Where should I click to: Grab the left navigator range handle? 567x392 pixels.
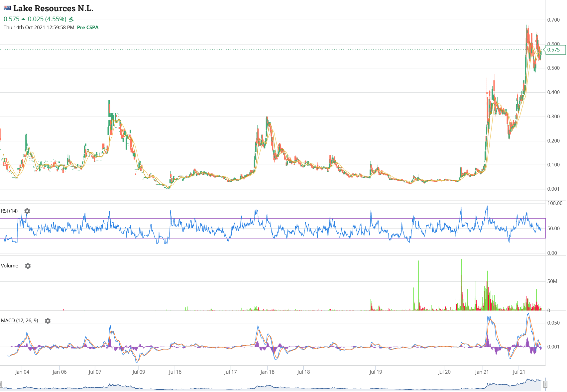coord(1,385)
